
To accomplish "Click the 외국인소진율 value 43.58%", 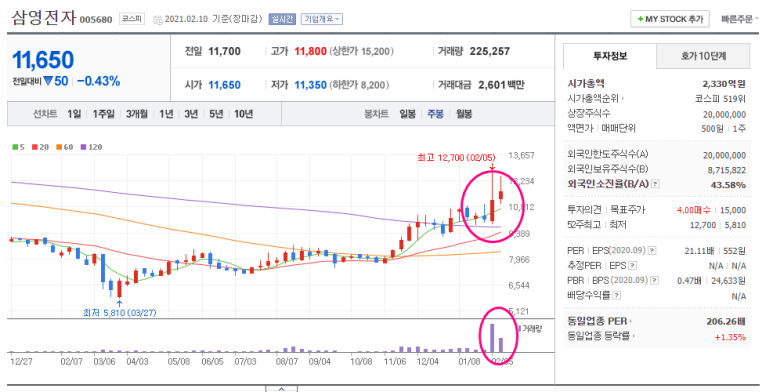I will pos(729,185).
